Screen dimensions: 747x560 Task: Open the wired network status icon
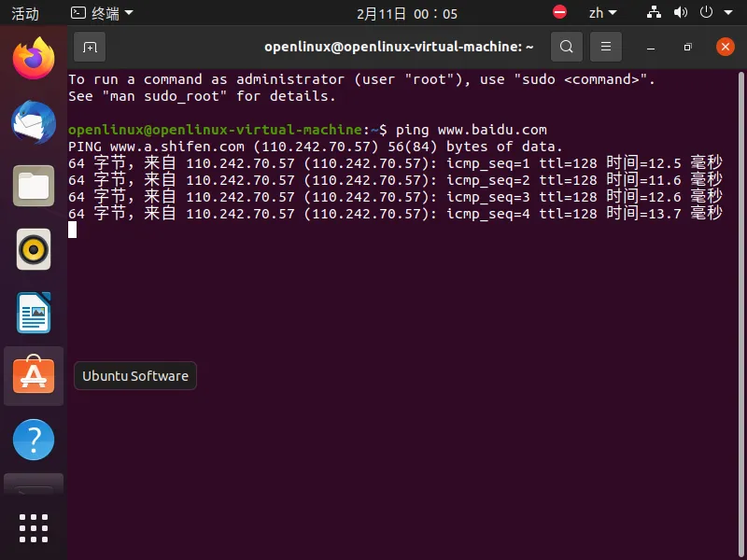coord(654,12)
